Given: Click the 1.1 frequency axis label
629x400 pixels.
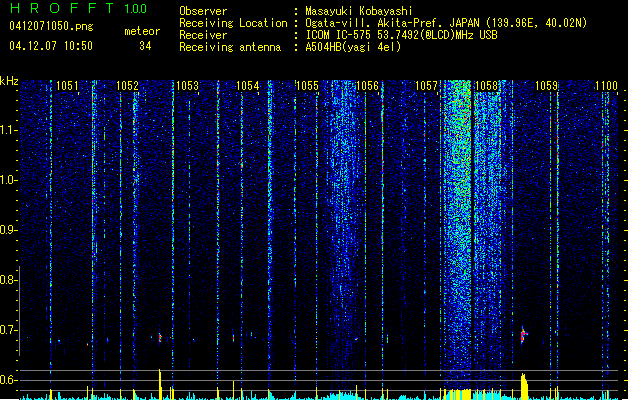Looking at the screenshot, I should point(8,130).
